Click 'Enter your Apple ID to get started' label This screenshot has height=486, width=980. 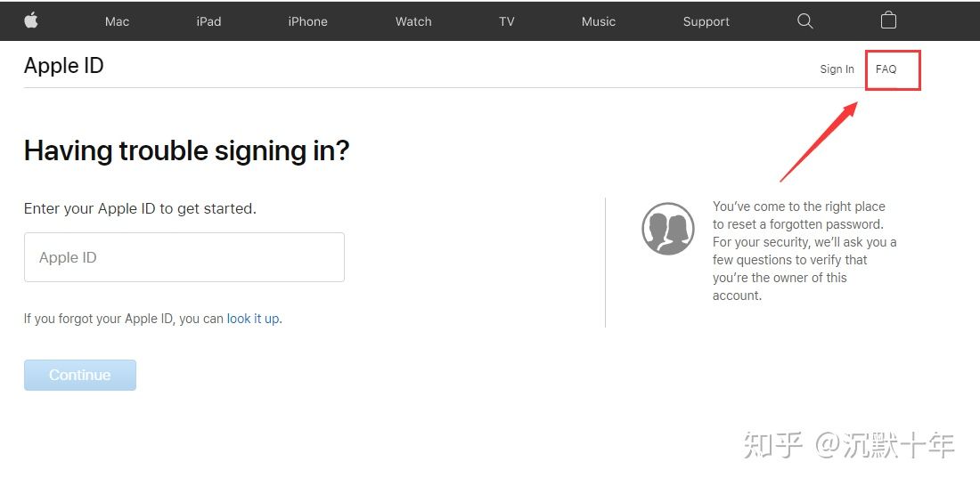click(140, 208)
